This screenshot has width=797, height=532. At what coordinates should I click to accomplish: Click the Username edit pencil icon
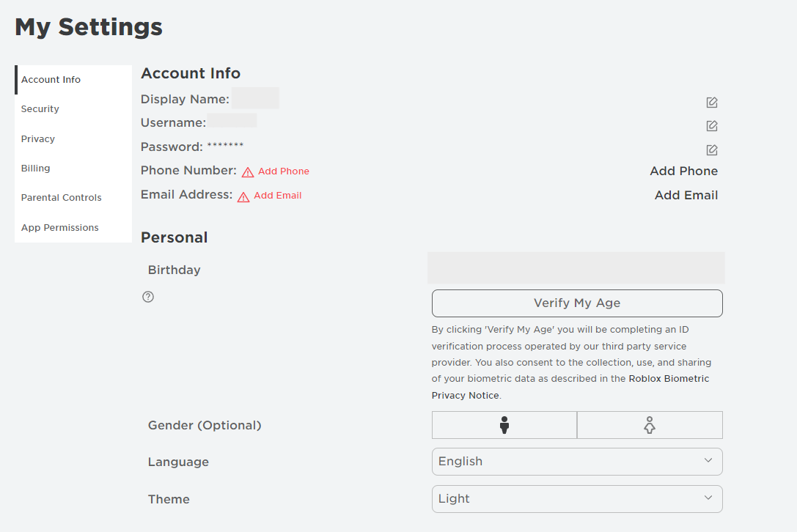coord(712,125)
